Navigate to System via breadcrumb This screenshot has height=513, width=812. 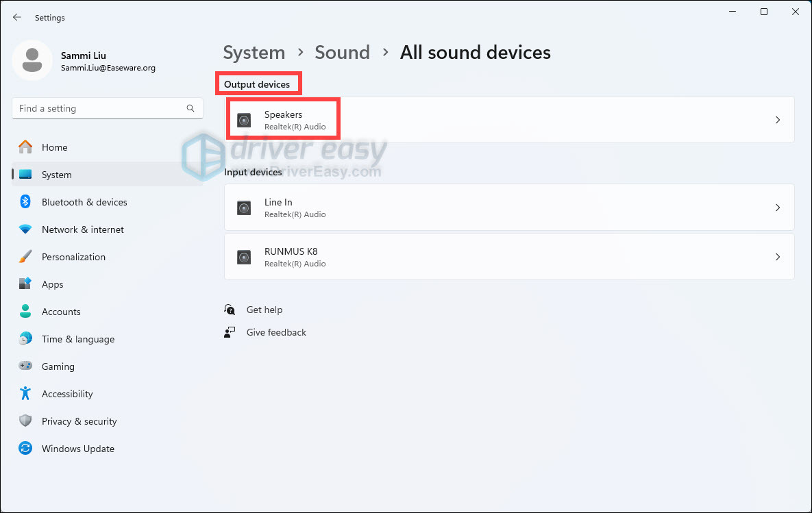coord(254,52)
